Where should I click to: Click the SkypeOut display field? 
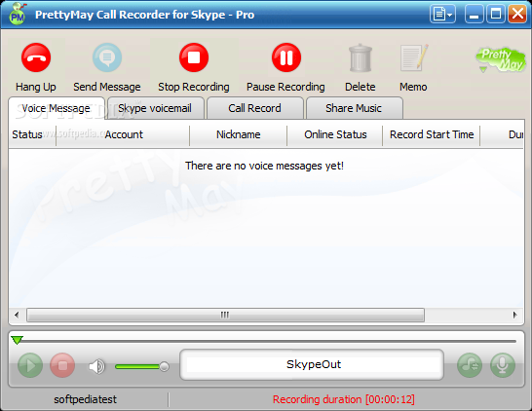coord(312,364)
